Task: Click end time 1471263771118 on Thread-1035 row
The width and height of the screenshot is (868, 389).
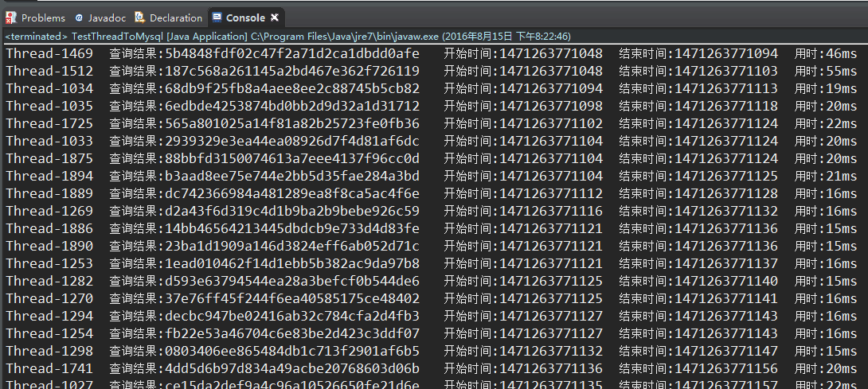Action: coord(726,106)
